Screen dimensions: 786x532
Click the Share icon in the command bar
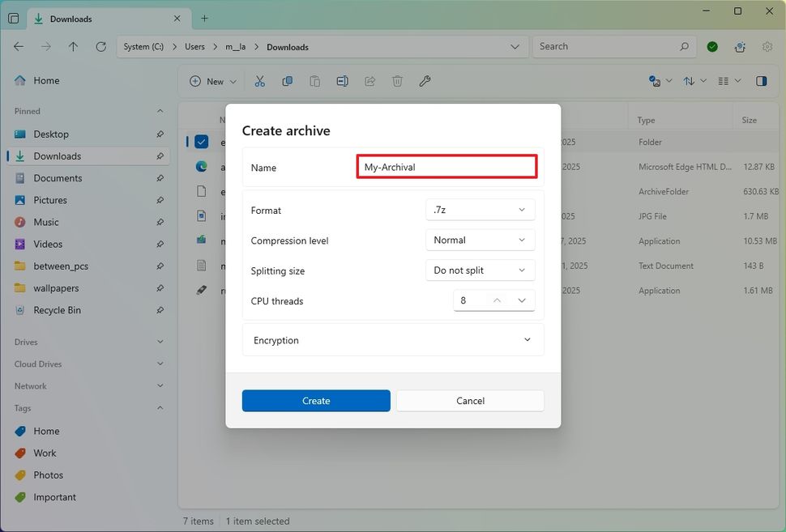tap(370, 81)
